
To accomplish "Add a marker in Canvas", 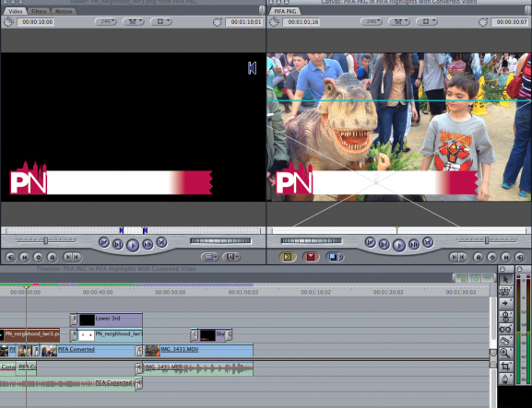I will (x=479, y=257).
